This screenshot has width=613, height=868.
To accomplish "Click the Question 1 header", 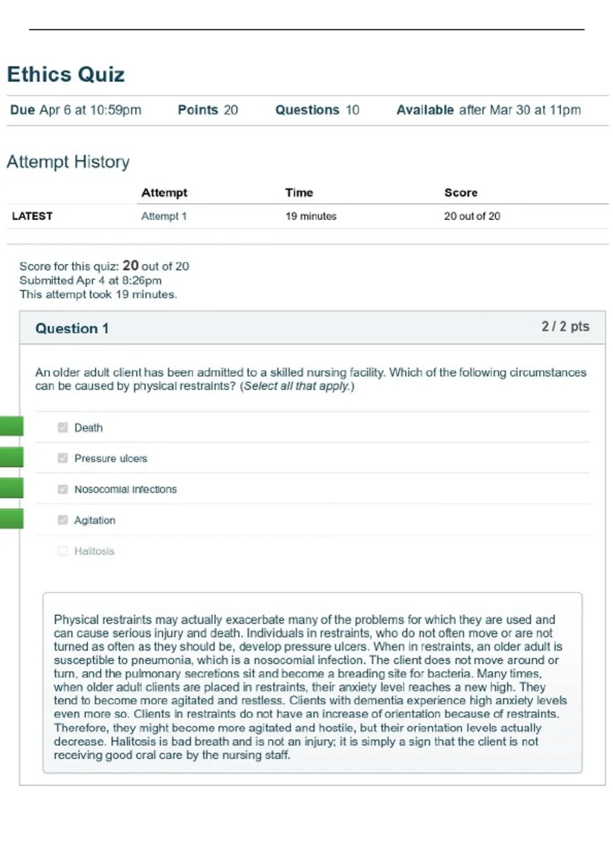I will tap(72, 328).
